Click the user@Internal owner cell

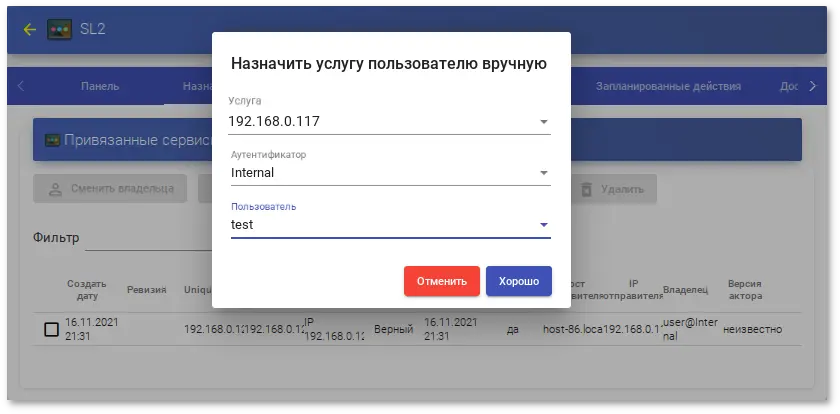click(x=690, y=329)
